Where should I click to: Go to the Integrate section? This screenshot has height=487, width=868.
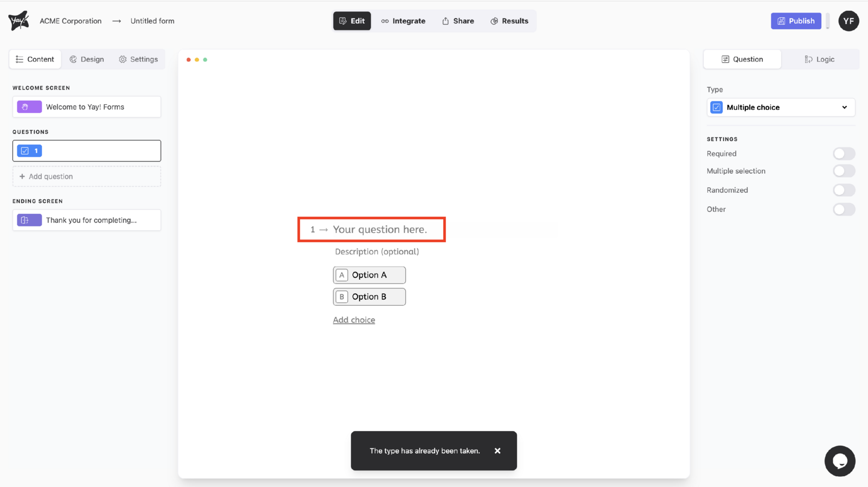tap(403, 21)
